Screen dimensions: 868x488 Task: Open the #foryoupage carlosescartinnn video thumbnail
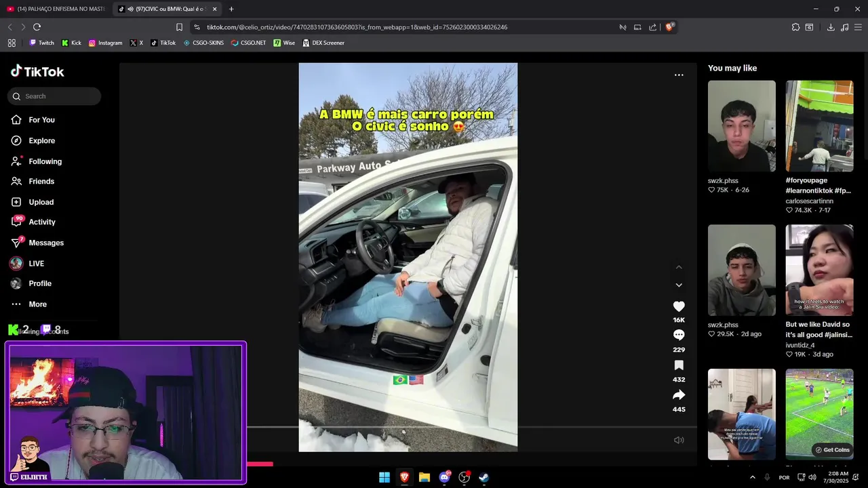click(819, 126)
